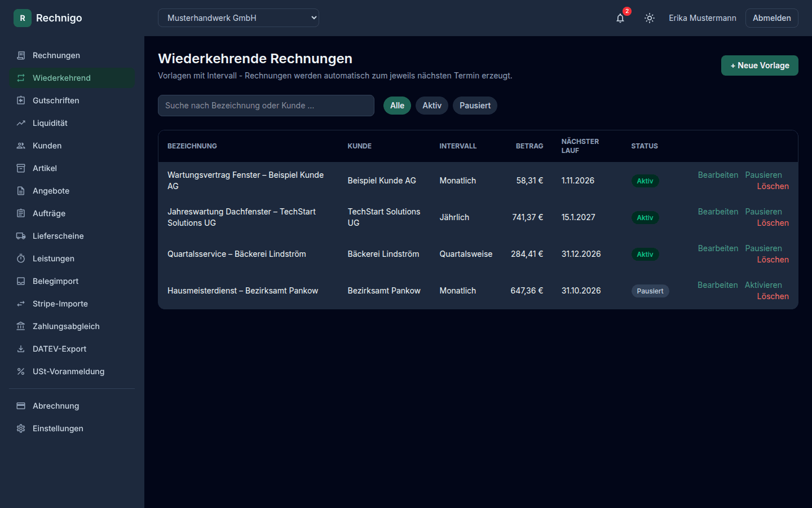Click the Pausiert status badge for Hausmeisterdienst
This screenshot has width=812, height=508.
pos(650,291)
